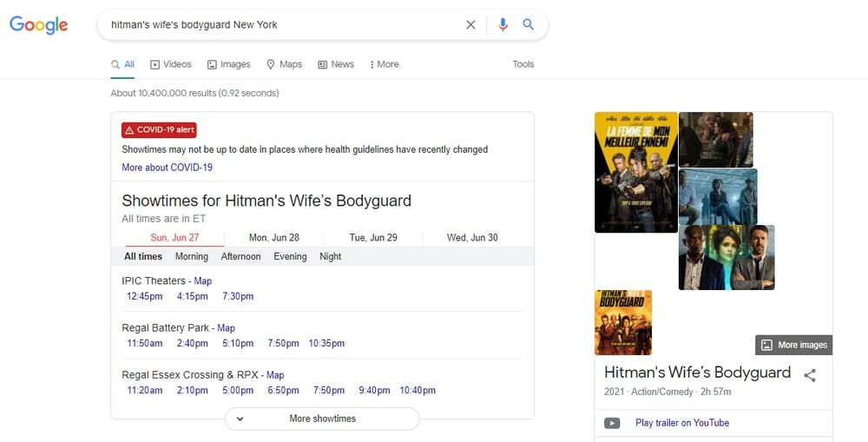
Task: Open the three-cast close-up photo
Action: pos(727,258)
